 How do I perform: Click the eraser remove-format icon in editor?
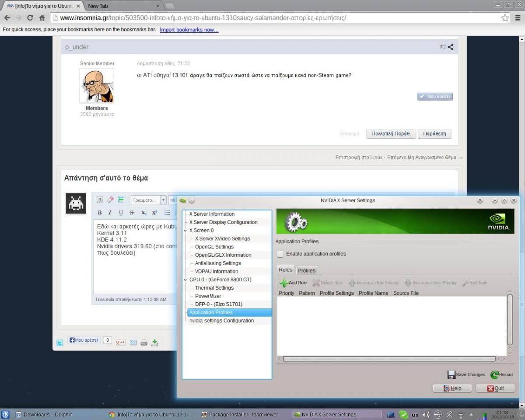(110, 199)
